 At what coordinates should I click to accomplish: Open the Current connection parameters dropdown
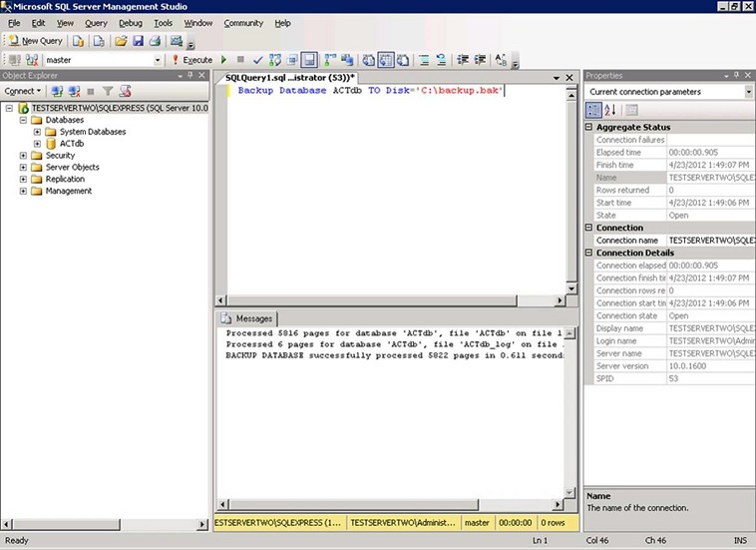(748, 92)
